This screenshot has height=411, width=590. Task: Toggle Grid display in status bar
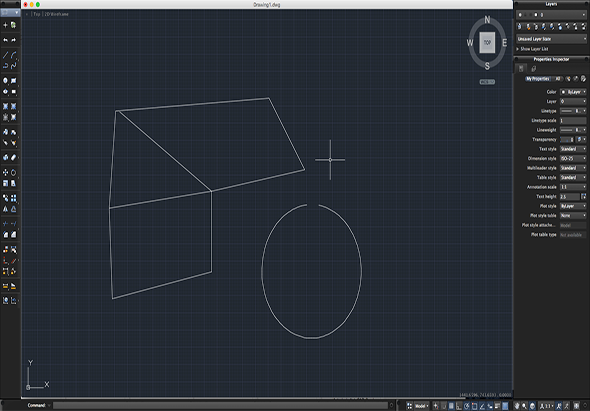[x=451, y=406]
